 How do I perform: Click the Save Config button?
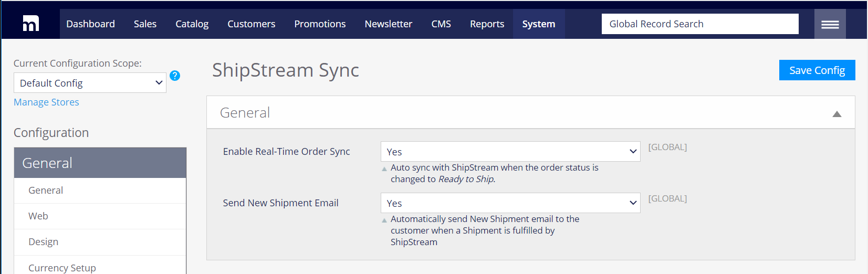coord(817,70)
